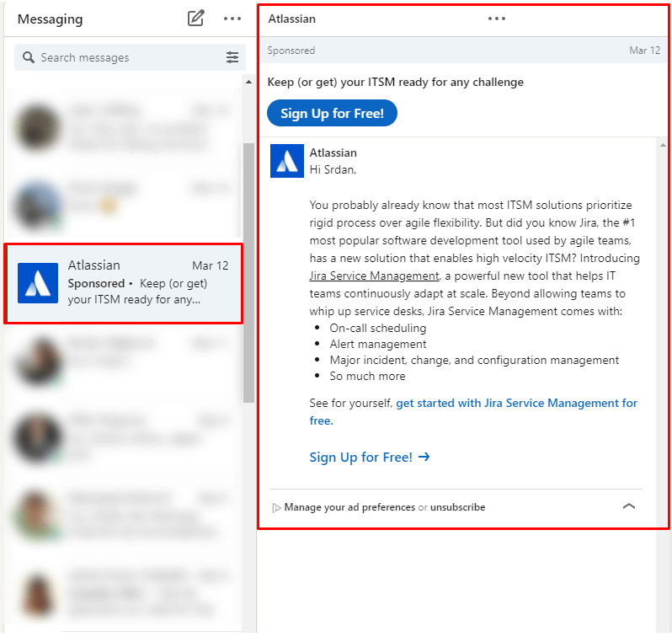
Task: Click the Sponsored label in message header
Action: (291, 51)
